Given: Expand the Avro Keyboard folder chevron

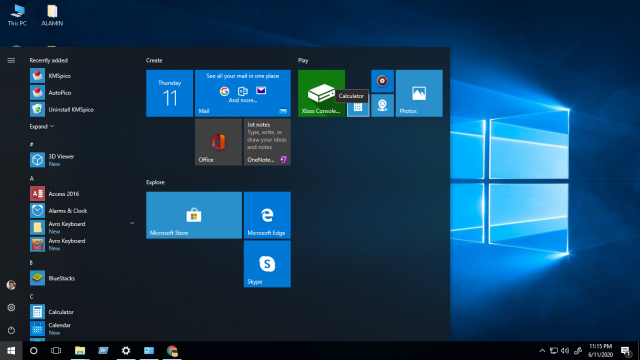Looking at the screenshot, I should pos(132,223).
